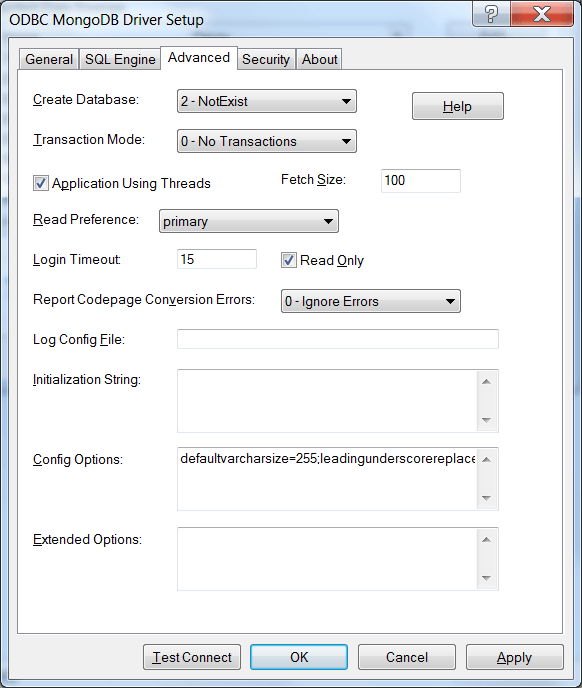Click the Apply button
The height and width of the screenshot is (688, 582).
[514, 657]
